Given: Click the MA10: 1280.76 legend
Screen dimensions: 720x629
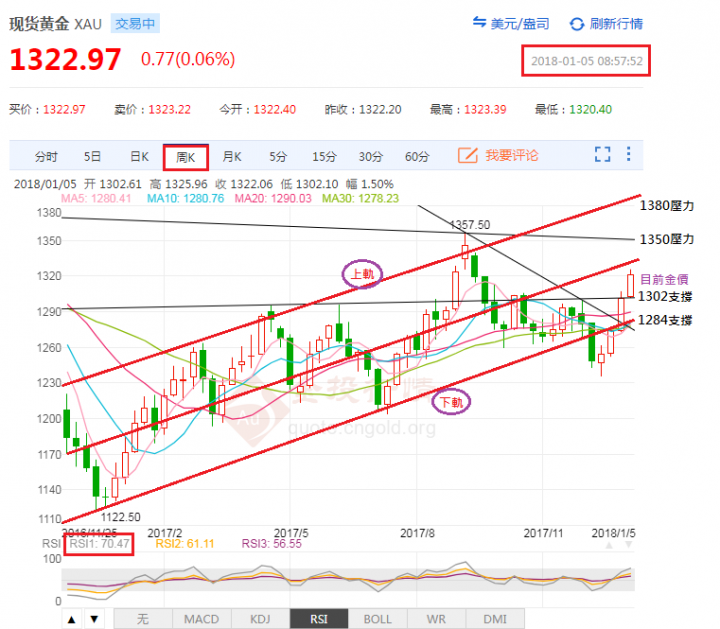Looking at the screenshot, I should pyautogui.click(x=186, y=198).
